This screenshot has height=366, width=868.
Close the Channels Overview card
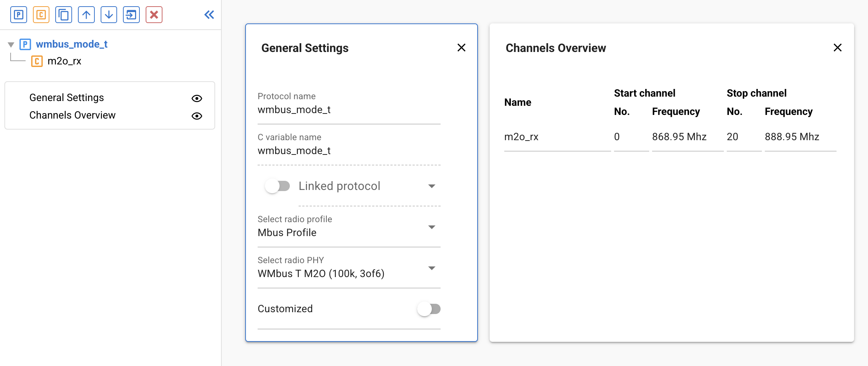point(838,48)
